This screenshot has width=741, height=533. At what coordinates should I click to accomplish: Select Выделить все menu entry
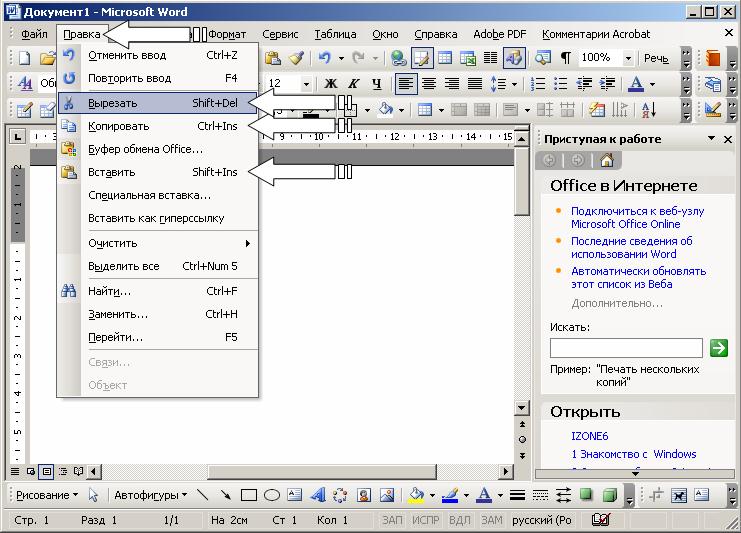(158, 266)
